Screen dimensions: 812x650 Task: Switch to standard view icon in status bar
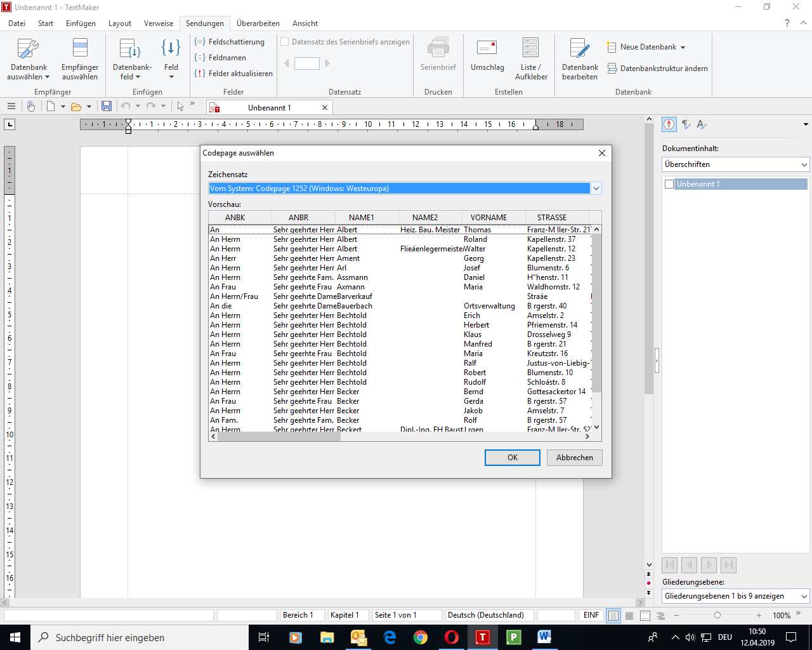click(613, 615)
